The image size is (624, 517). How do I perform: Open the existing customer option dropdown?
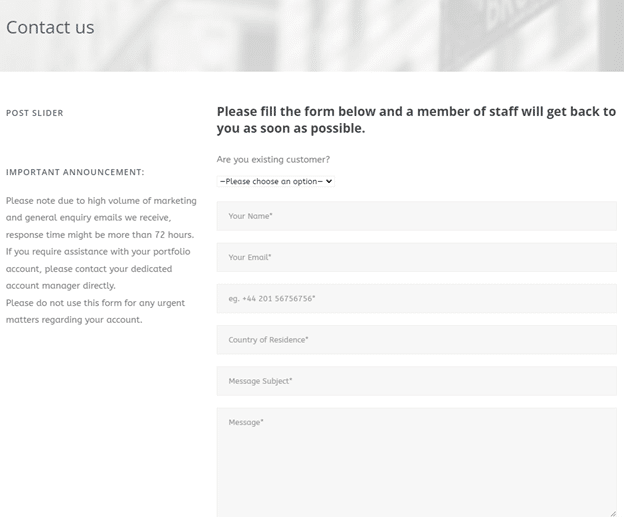point(275,181)
